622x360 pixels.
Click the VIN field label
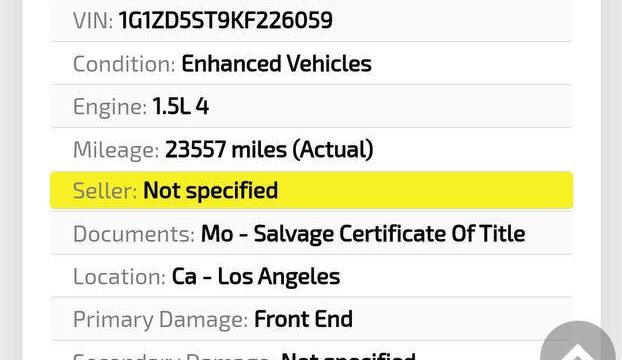[93, 20]
